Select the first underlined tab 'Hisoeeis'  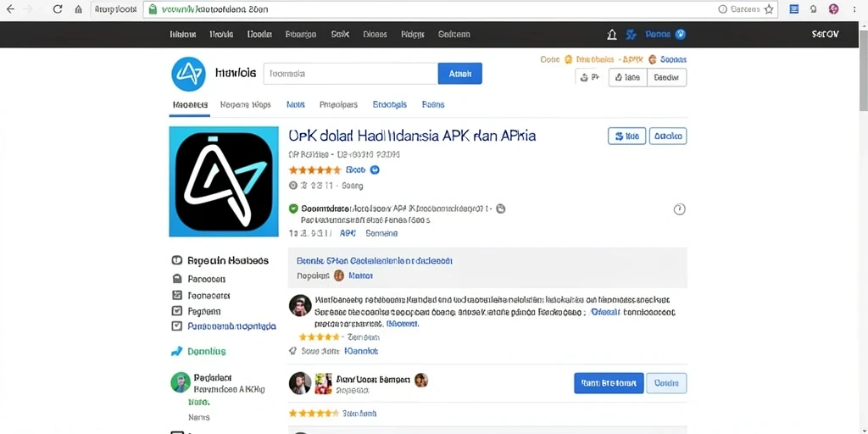(x=190, y=104)
